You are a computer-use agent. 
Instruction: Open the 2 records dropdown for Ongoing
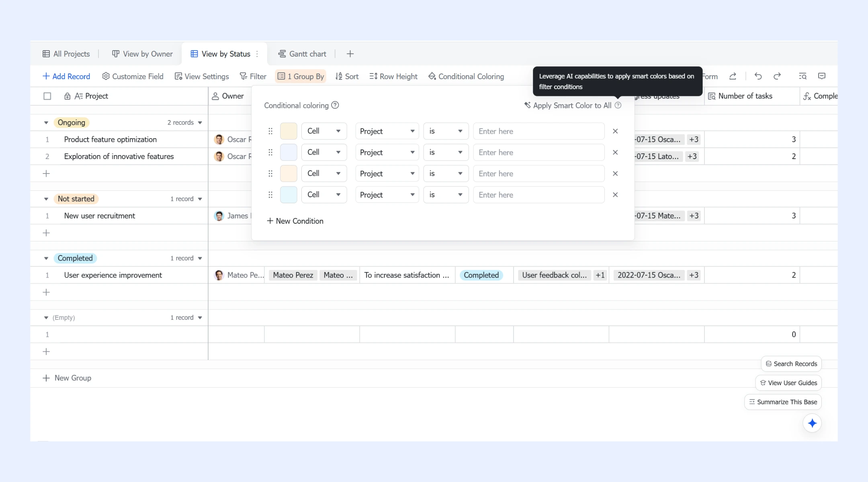pyautogui.click(x=184, y=123)
